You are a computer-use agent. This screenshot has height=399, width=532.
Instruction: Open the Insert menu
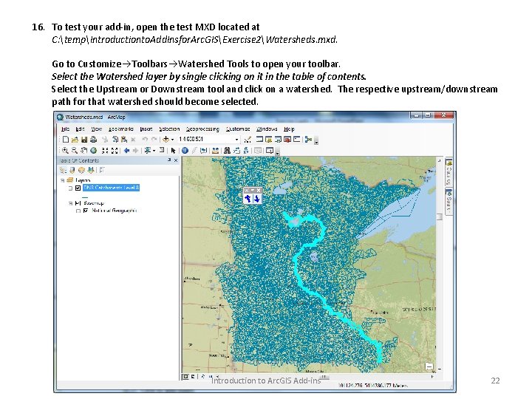(x=146, y=129)
